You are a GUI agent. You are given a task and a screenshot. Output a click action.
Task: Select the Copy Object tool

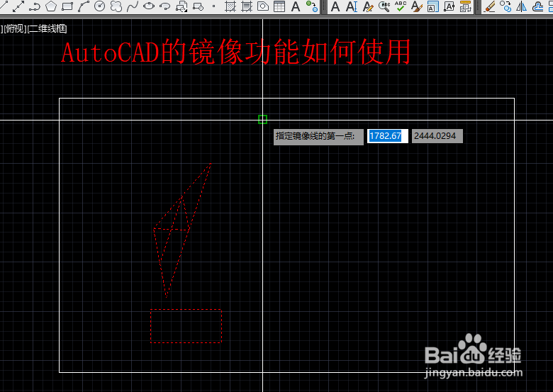pyautogui.click(x=505, y=6)
